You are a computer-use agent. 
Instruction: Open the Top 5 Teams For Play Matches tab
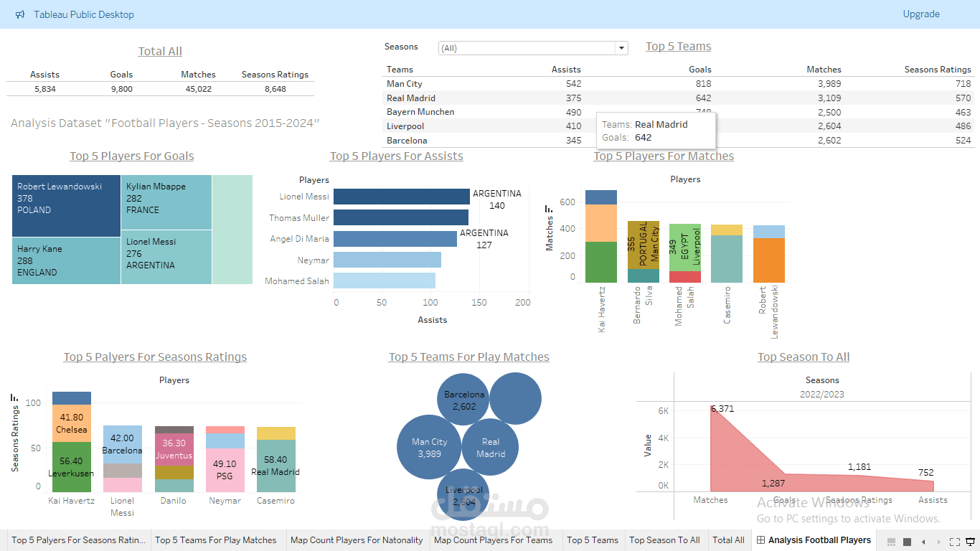216,540
